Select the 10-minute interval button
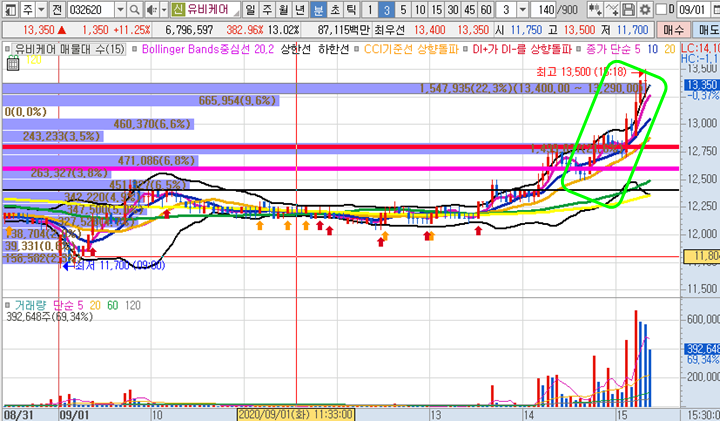 point(420,9)
